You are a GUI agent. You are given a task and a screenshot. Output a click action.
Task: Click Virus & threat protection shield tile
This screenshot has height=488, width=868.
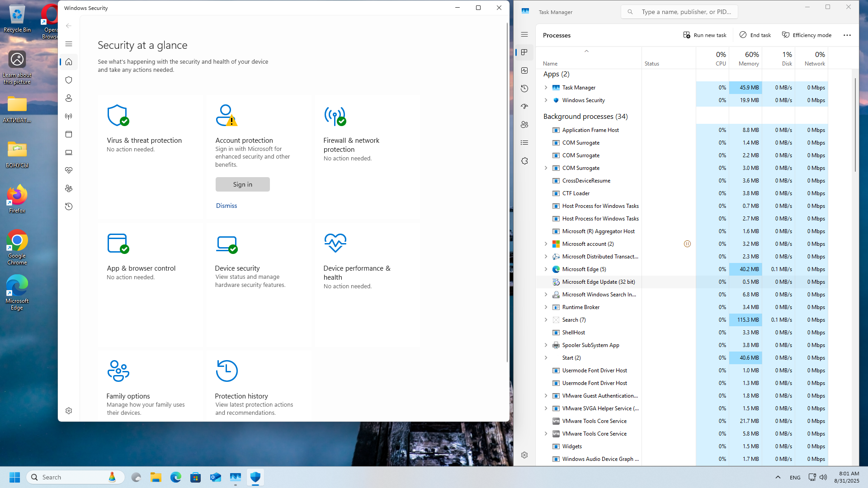coord(118,116)
